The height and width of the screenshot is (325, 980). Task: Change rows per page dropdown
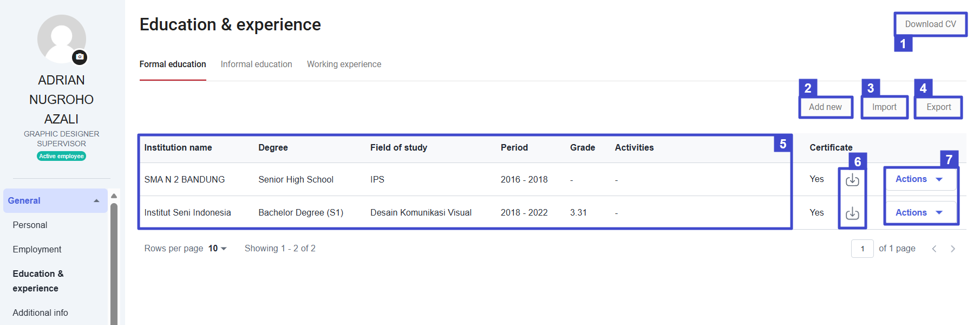217,249
